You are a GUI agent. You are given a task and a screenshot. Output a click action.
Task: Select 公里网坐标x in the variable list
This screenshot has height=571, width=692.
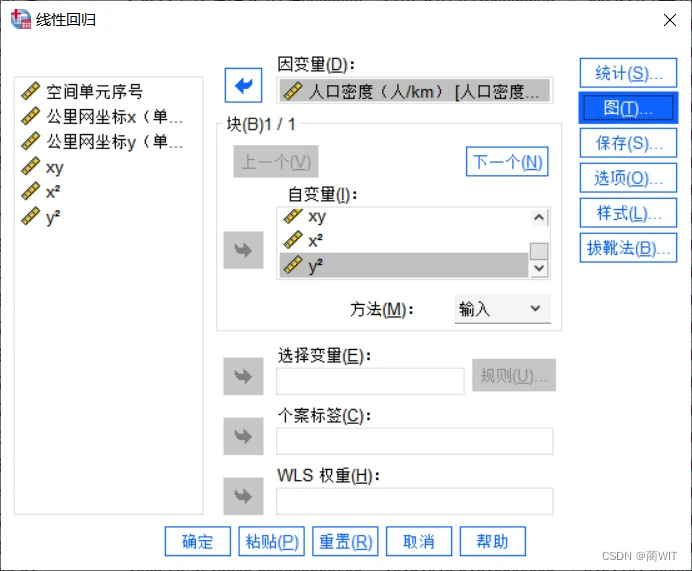pos(114,116)
